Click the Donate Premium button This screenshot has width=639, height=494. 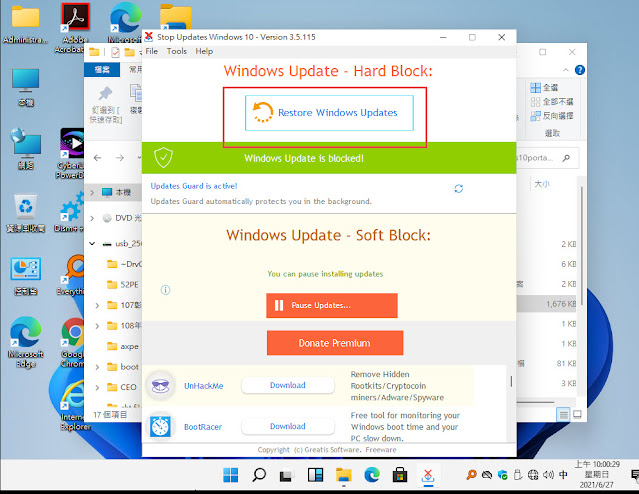(335, 343)
